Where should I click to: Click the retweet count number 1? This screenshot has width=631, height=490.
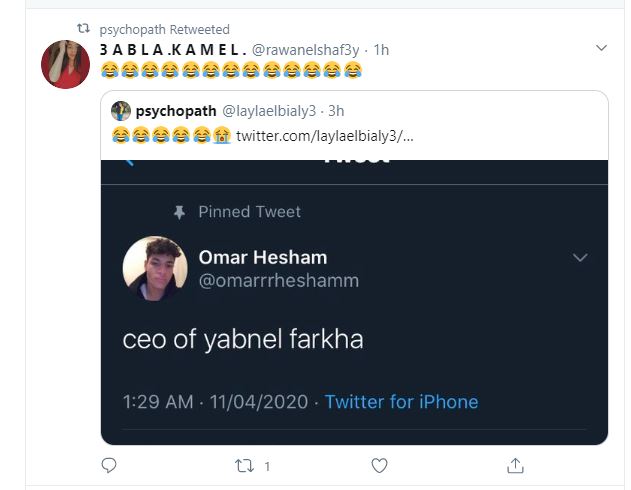267,467
